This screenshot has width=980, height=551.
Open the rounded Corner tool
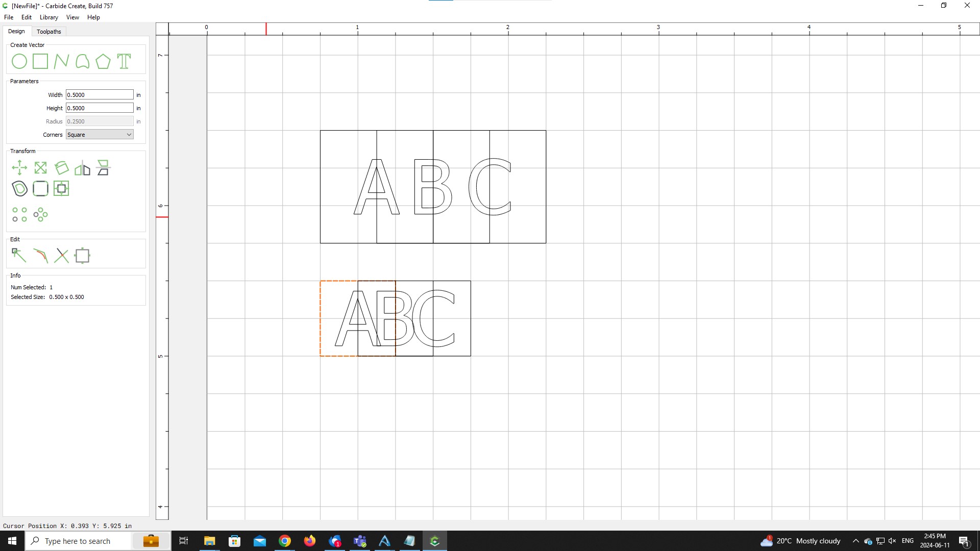pyautogui.click(x=40, y=189)
